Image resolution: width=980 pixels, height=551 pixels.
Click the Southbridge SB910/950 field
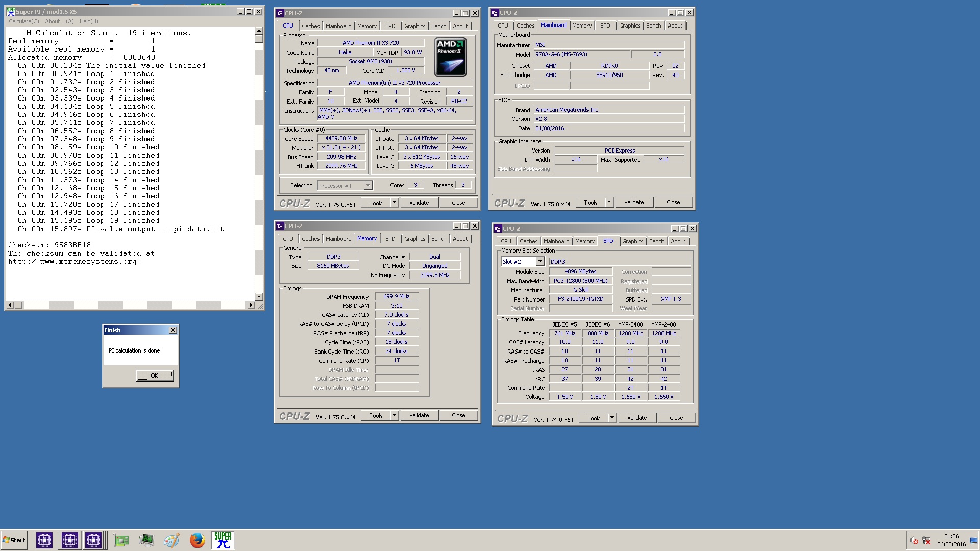pyautogui.click(x=609, y=75)
